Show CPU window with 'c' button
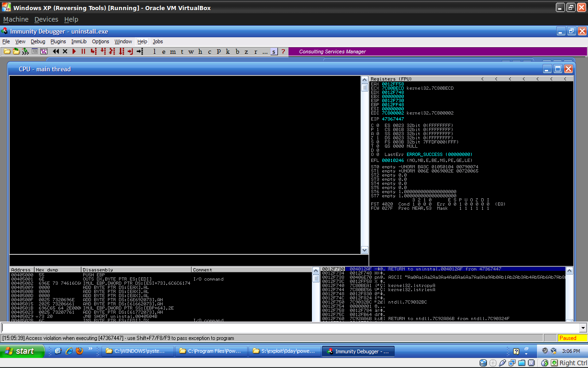The width and height of the screenshot is (588, 368). point(209,52)
